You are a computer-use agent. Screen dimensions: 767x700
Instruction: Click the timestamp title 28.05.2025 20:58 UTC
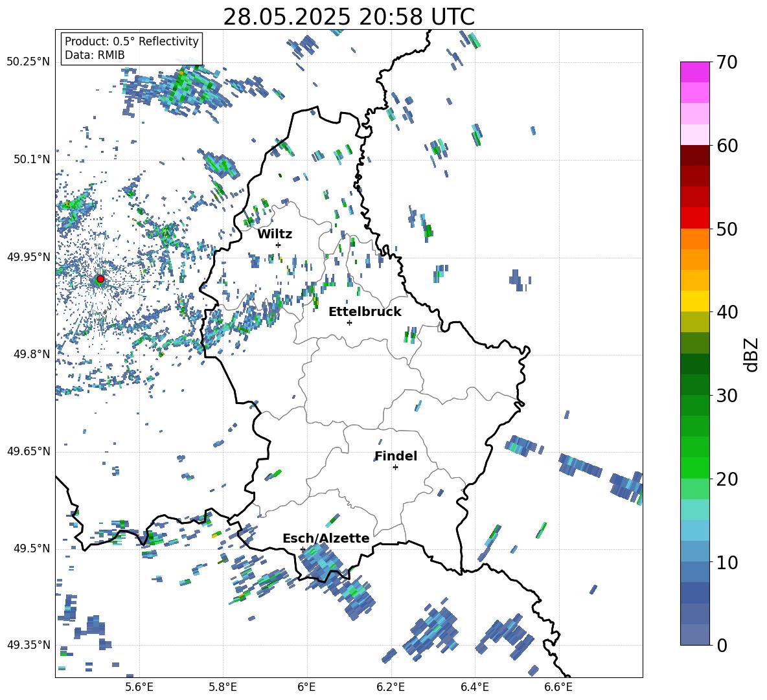(x=349, y=17)
